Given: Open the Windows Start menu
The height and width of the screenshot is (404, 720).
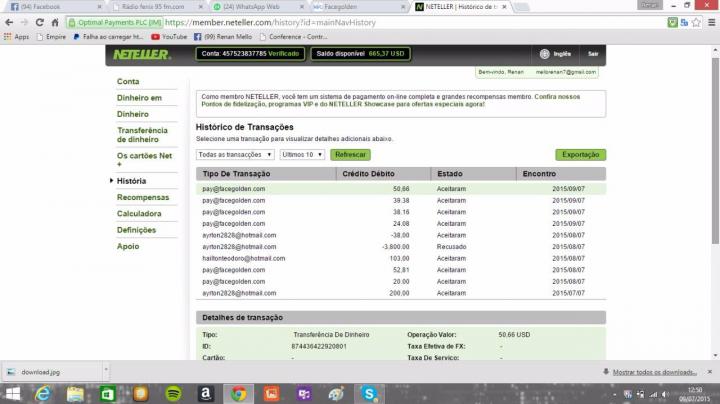Looking at the screenshot, I should click(11, 393).
